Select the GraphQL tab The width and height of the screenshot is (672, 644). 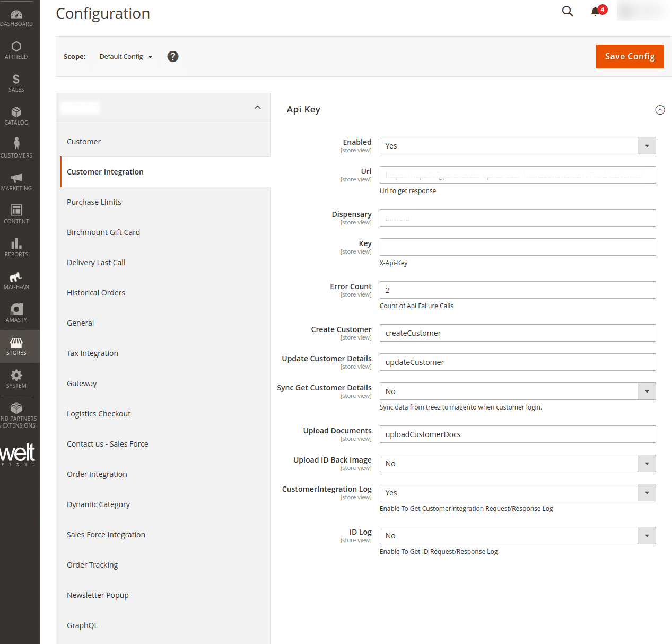pos(163,625)
